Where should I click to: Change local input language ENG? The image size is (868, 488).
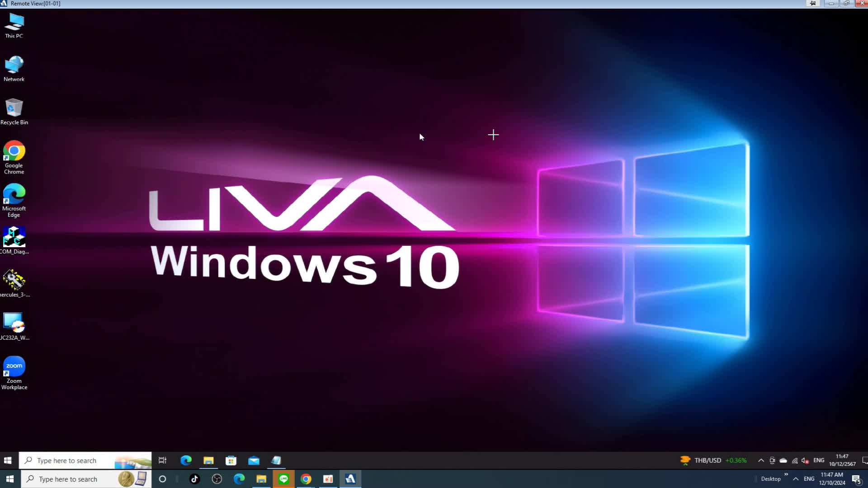point(809,479)
